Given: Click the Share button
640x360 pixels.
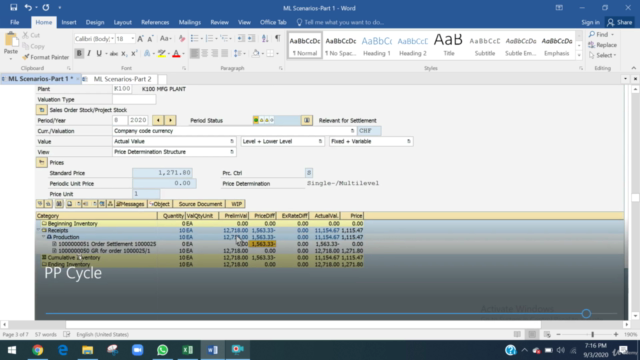Looking at the screenshot, I should pyautogui.click(x=620, y=22).
